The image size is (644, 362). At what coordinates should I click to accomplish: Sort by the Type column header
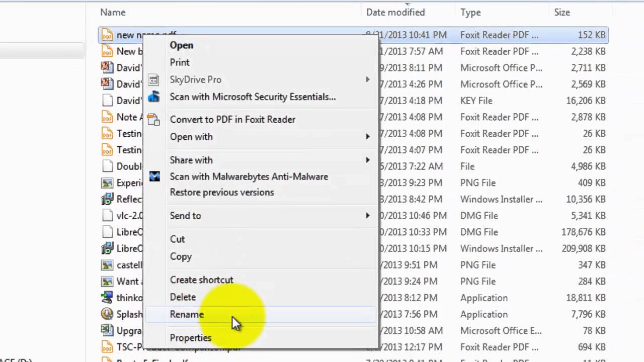470,12
